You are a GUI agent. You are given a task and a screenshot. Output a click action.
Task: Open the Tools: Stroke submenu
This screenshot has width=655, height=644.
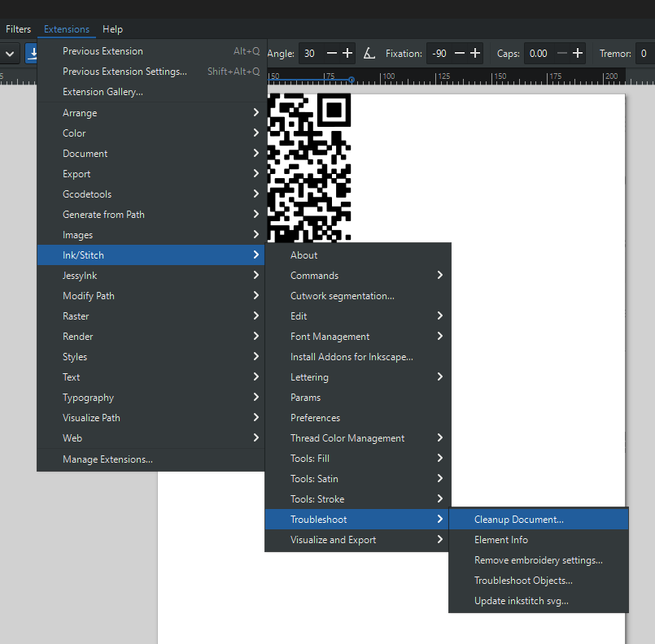coord(358,498)
